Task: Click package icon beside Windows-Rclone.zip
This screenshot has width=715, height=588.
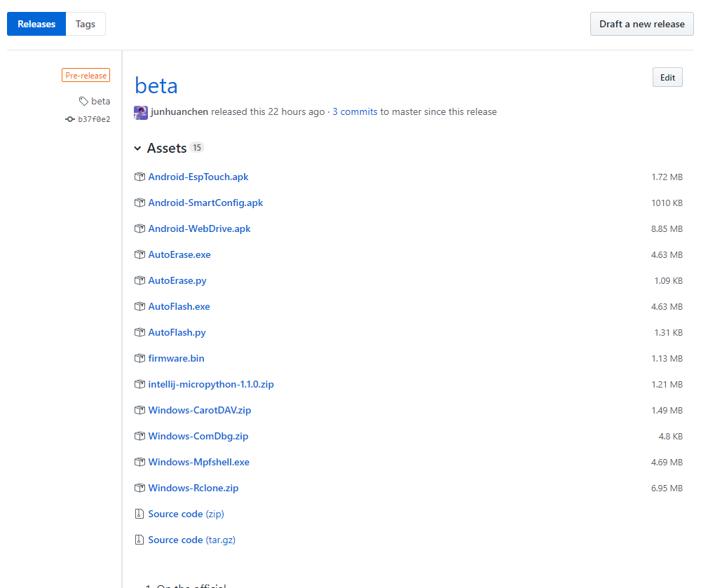Action: click(139, 488)
